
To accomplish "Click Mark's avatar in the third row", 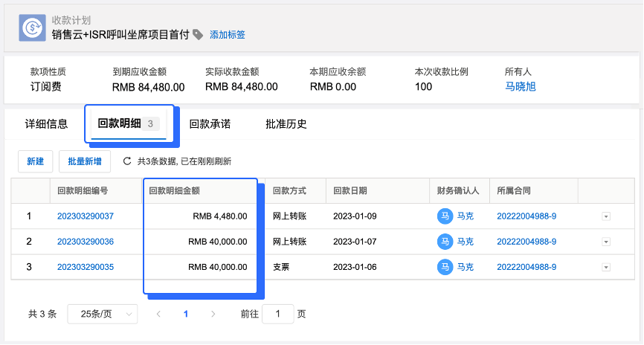I will point(445,266).
